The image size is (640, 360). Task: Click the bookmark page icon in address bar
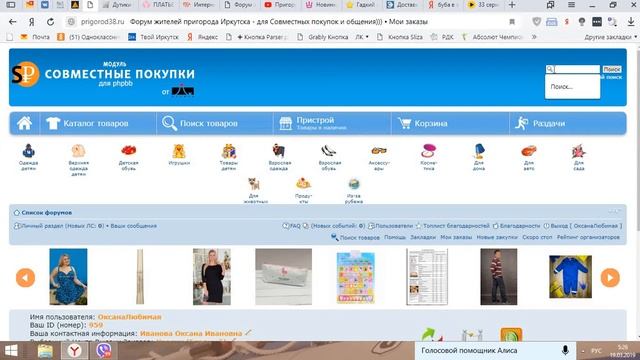(x=512, y=22)
